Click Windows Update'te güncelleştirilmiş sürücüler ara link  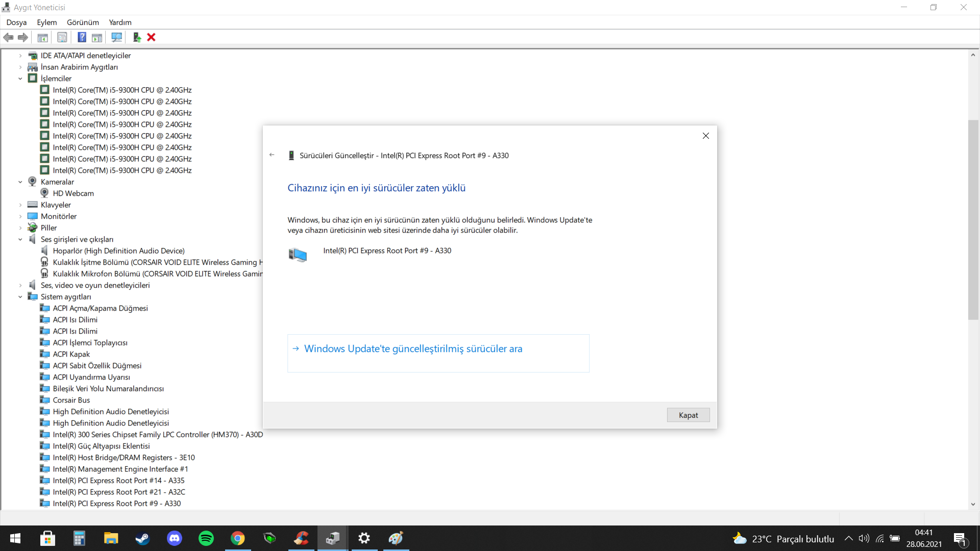[x=413, y=349]
